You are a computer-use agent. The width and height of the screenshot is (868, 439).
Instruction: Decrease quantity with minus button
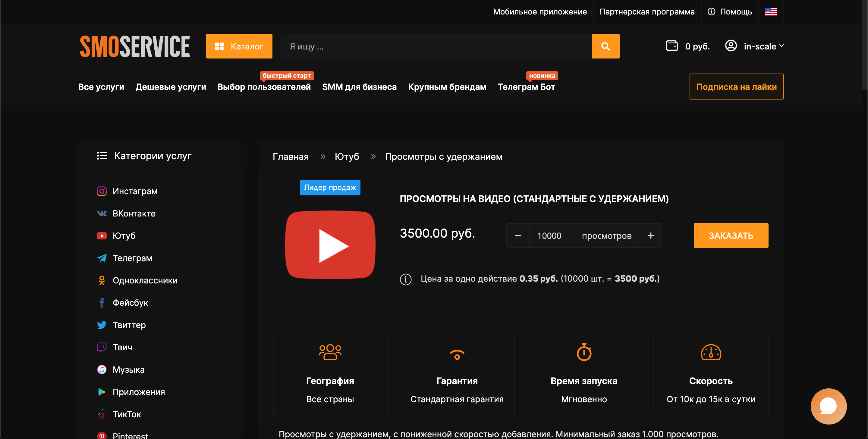pos(518,235)
